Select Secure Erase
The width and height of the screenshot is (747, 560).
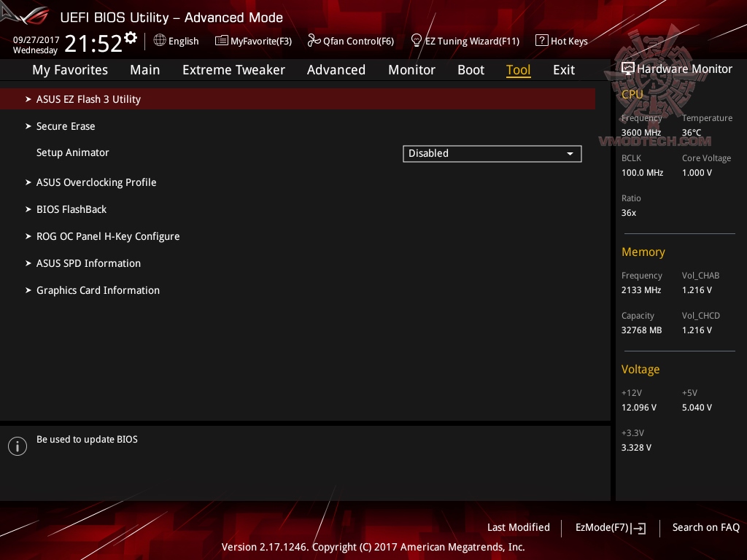click(66, 126)
